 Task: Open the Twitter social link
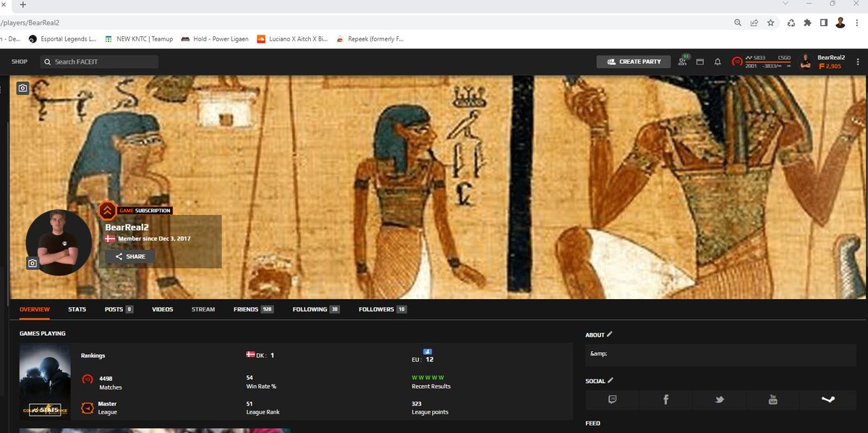(720, 400)
